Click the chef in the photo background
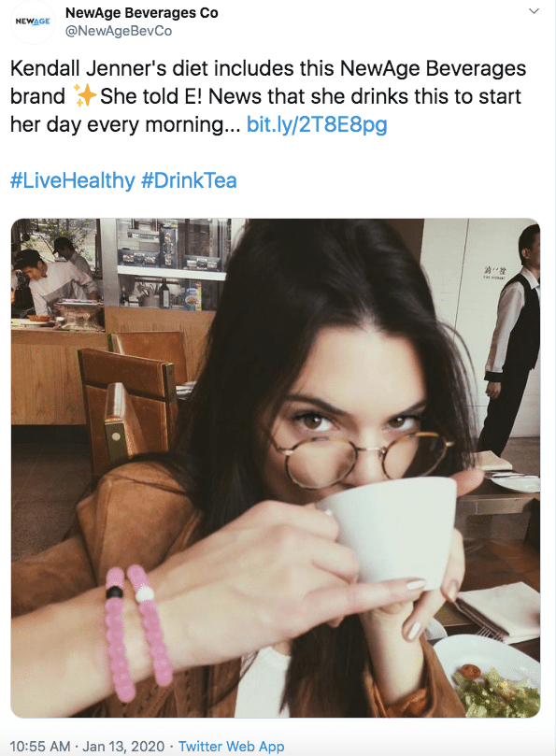 (55, 282)
